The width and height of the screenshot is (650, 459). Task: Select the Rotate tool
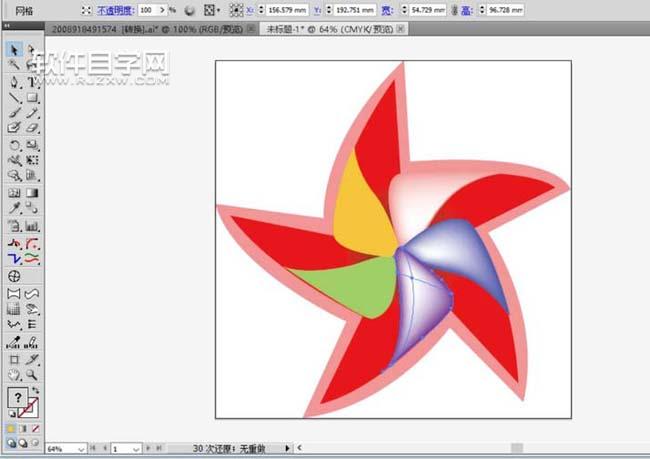pyautogui.click(x=15, y=144)
